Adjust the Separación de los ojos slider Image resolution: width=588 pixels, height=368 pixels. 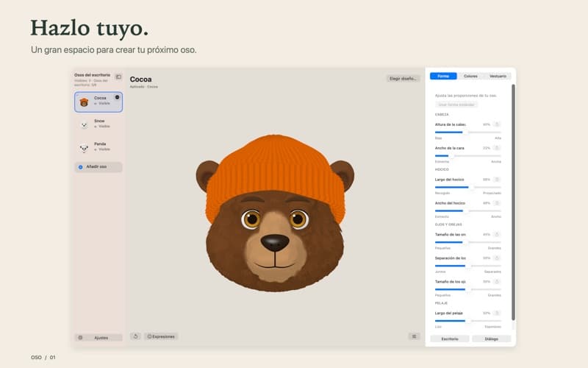[x=467, y=266]
